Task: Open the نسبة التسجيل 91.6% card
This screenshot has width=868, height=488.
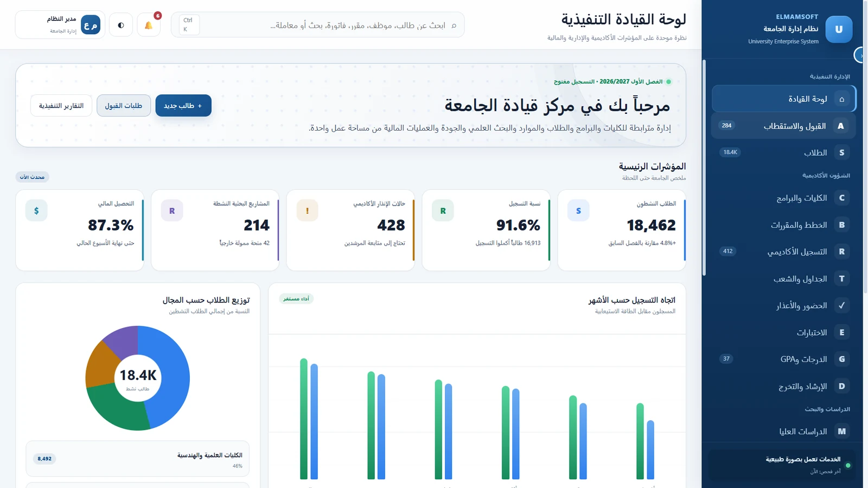Action: click(x=486, y=230)
